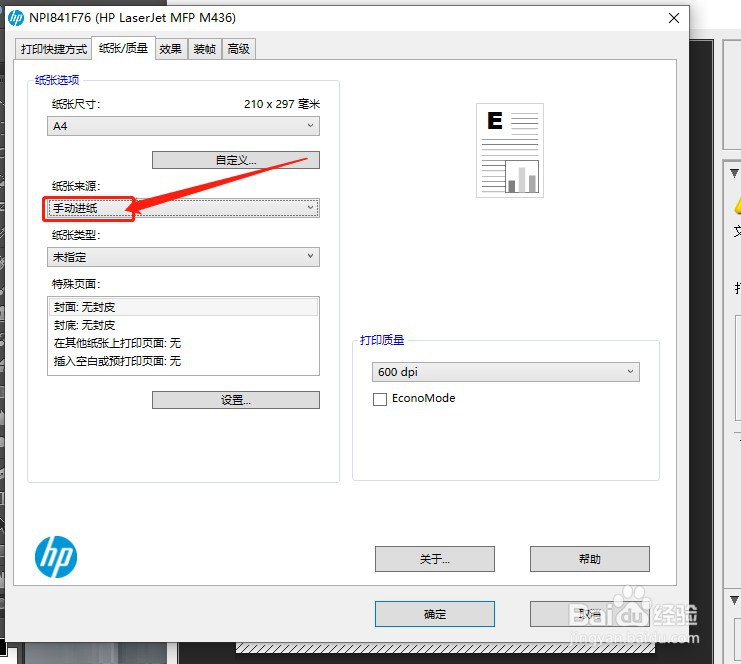Viewport: 741px width, 664px height.
Task: Expand the 纸张类型 未指定 dropdown
Action: point(183,257)
